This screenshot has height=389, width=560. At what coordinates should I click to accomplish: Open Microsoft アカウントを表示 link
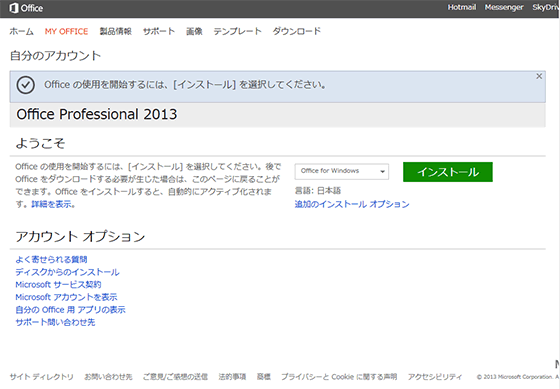(66, 297)
